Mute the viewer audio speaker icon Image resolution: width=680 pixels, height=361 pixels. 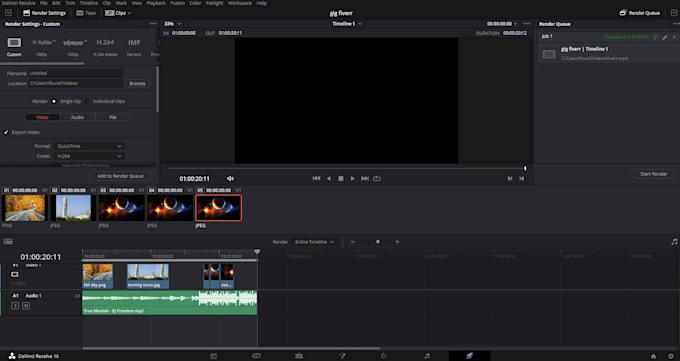pos(230,179)
